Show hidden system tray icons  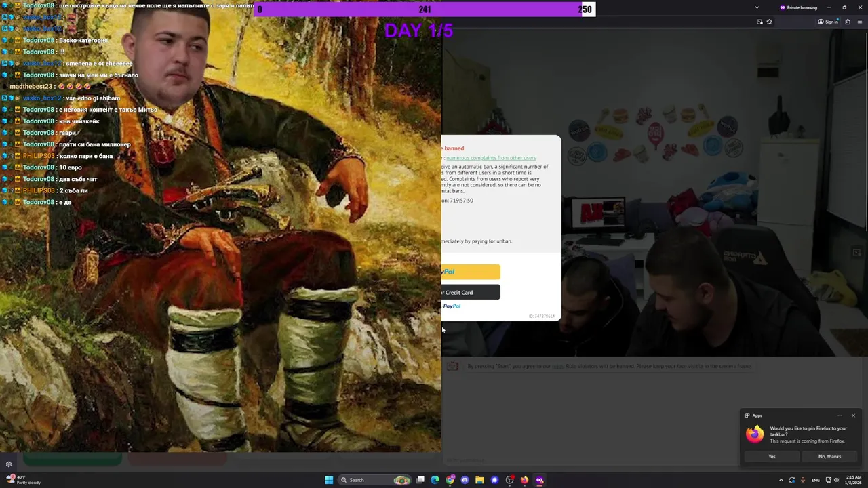click(781, 480)
